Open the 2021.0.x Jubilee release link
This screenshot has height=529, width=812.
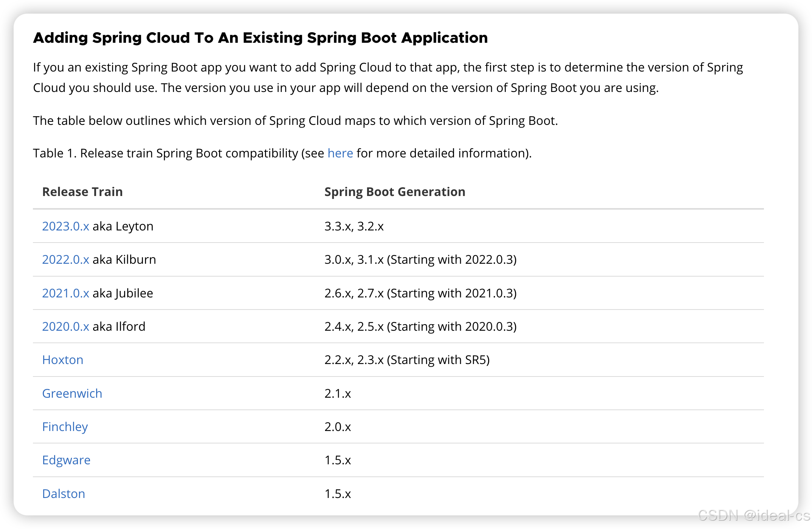(65, 293)
